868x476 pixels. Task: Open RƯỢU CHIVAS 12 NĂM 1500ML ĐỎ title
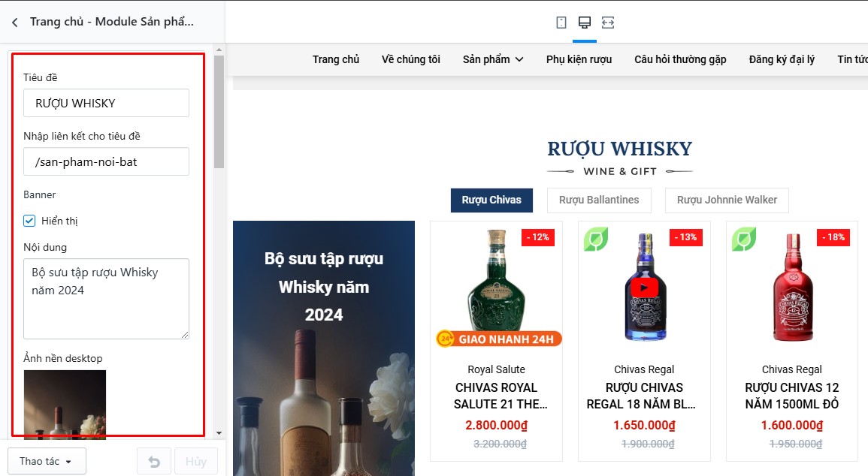pyautogui.click(x=792, y=396)
